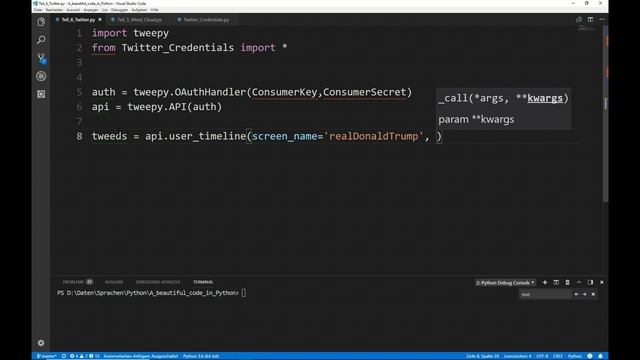
Task: Open Python Debug Console terminal dropdown
Action: click(505, 282)
